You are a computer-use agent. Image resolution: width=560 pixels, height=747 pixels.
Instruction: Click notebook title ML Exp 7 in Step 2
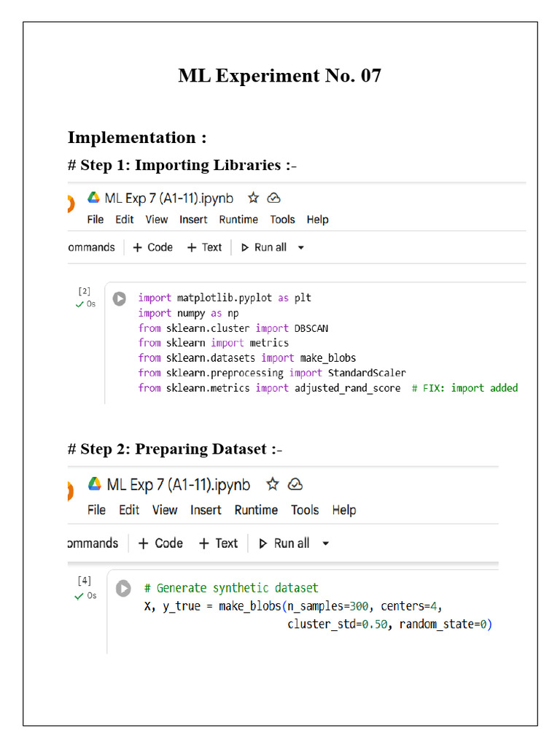pyautogui.click(x=179, y=484)
